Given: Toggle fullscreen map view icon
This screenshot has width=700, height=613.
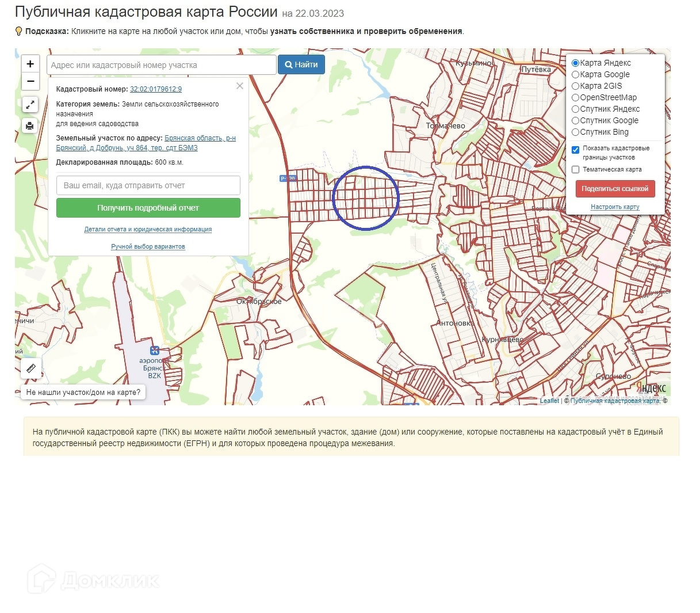Looking at the screenshot, I should 30,105.
